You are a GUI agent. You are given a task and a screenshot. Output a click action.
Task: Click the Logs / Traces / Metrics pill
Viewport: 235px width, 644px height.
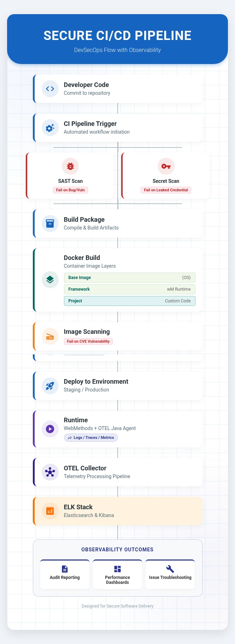click(x=91, y=438)
